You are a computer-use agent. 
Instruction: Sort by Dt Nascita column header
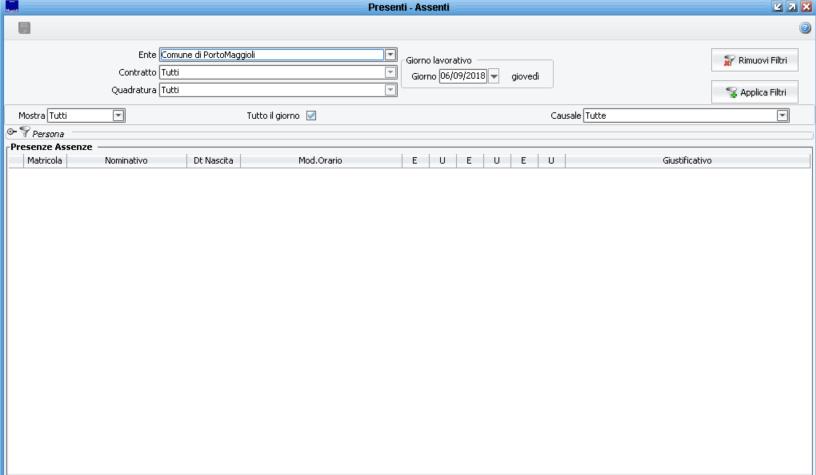213,161
